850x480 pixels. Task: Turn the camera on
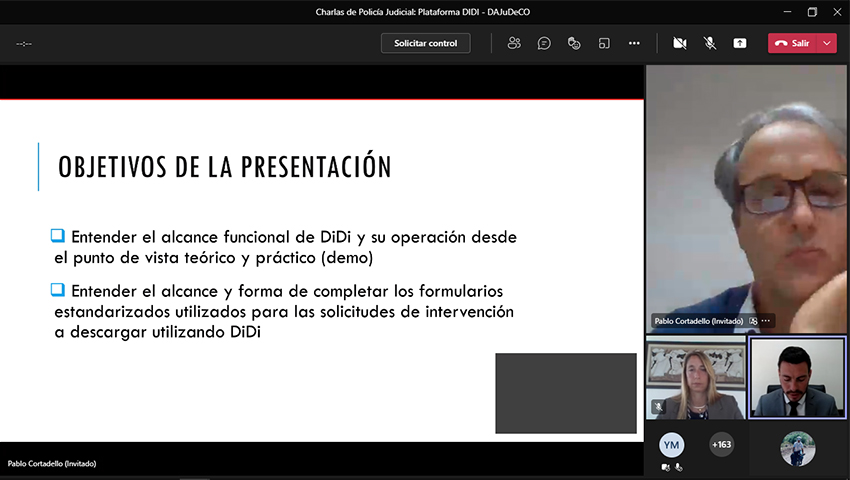pos(679,43)
